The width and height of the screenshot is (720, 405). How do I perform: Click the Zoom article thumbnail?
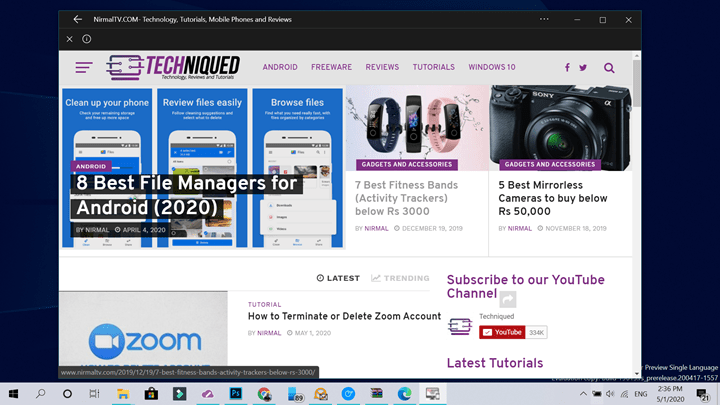pyautogui.click(x=143, y=328)
